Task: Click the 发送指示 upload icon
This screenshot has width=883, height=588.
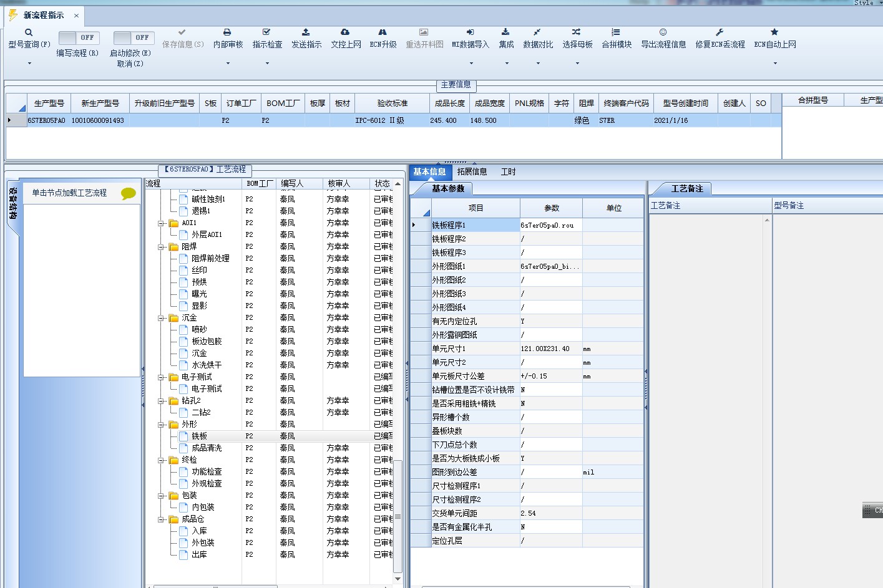Action: 306,32
